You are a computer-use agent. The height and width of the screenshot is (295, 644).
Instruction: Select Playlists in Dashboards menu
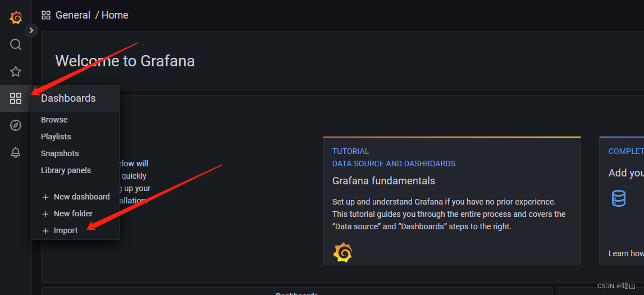(56, 137)
